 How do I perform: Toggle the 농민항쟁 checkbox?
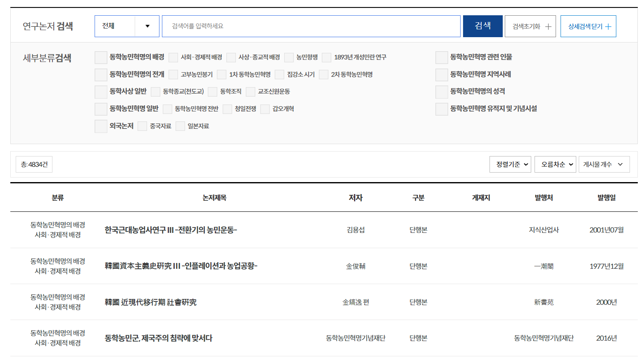click(x=289, y=57)
